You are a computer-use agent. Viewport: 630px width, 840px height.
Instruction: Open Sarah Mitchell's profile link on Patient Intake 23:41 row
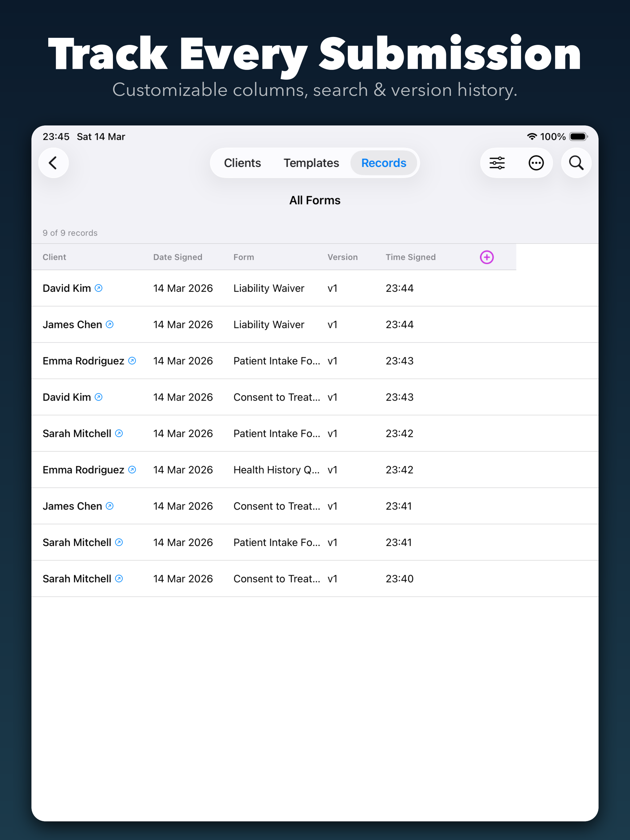[x=119, y=542]
